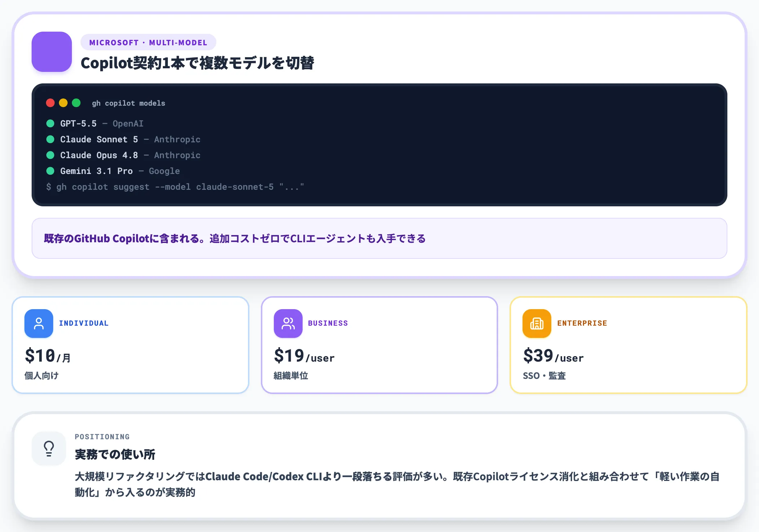Click the green status dot beside GPT-5.5
Screen dimensions: 759x532
50,124
